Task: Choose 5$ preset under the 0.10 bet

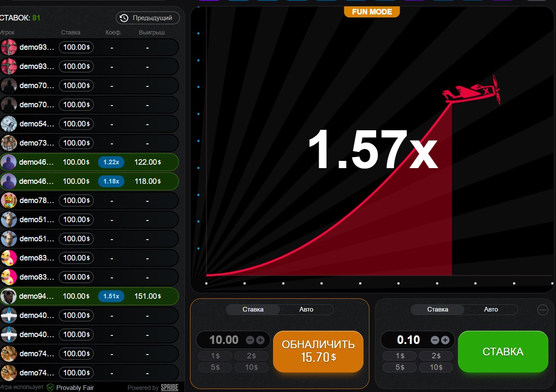Action: point(400,367)
